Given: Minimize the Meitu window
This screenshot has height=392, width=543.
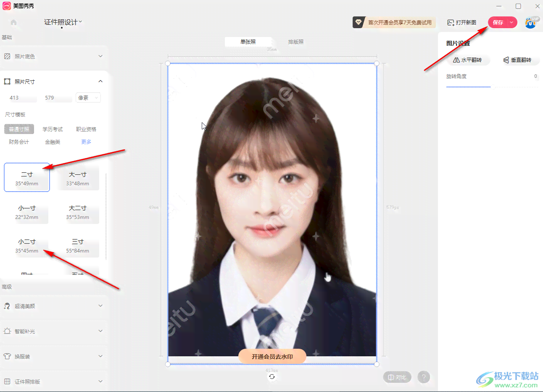Looking at the screenshot, I should point(499,6).
